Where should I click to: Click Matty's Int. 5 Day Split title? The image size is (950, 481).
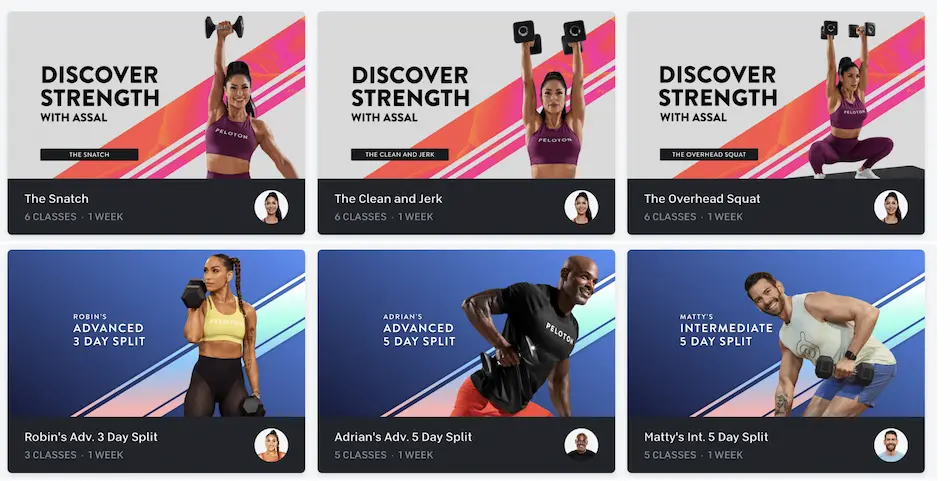coord(706,437)
